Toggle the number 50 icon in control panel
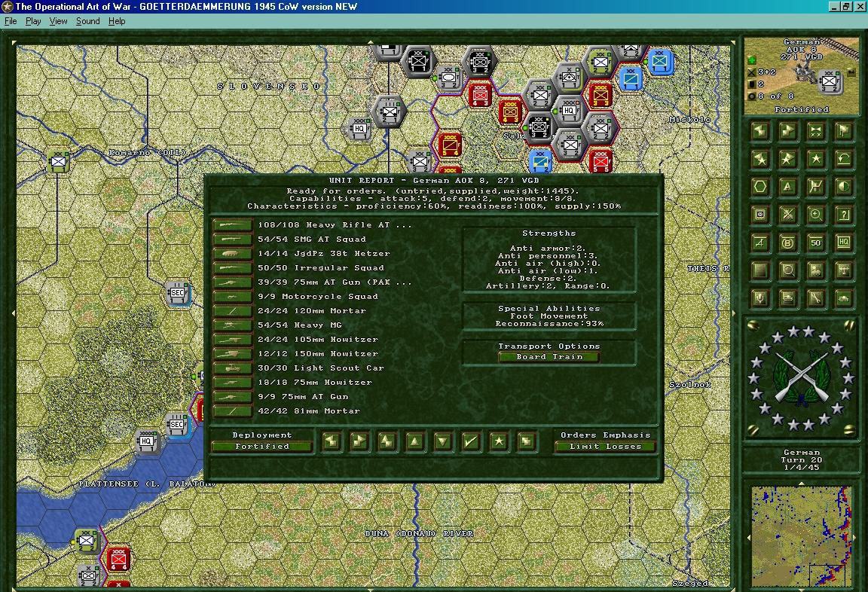The width and height of the screenshot is (868, 592). (x=816, y=243)
